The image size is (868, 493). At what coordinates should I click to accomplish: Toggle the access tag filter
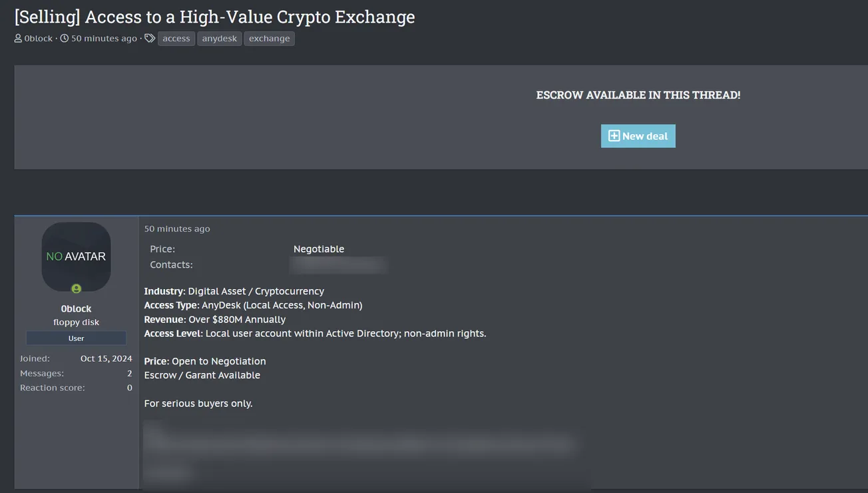tap(176, 38)
